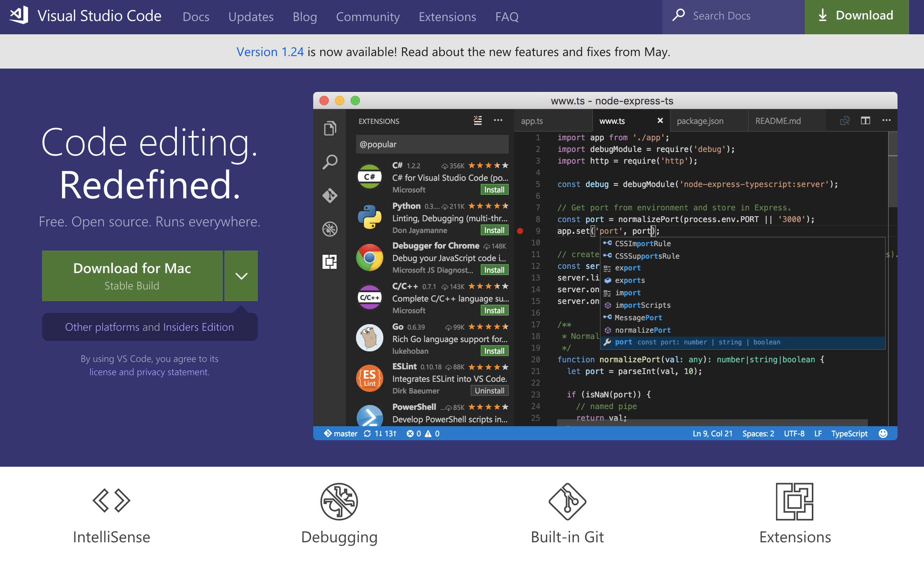
Task: Open the Explorer files icon in activity bar
Action: pyautogui.click(x=330, y=129)
